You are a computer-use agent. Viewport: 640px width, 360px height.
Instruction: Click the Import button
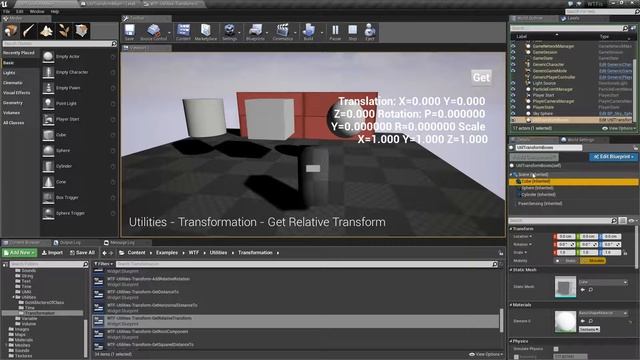tap(53, 253)
